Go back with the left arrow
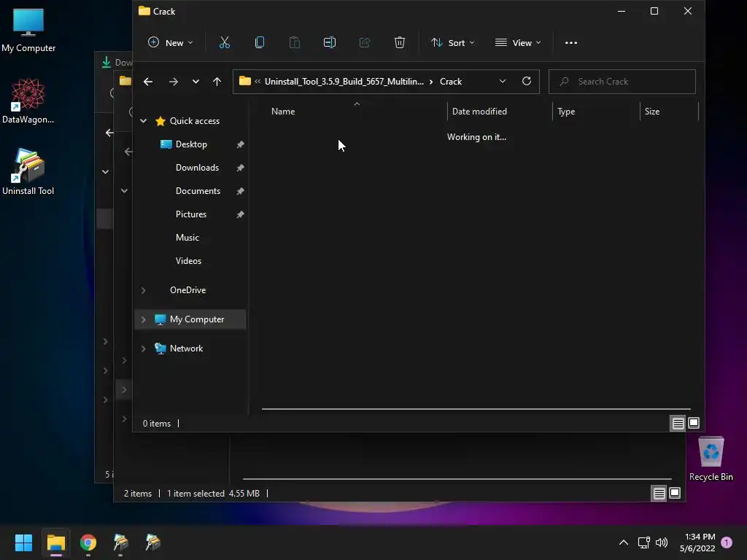Image resolution: width=747 pixels, height=560 pixels. tap(148, 82)
